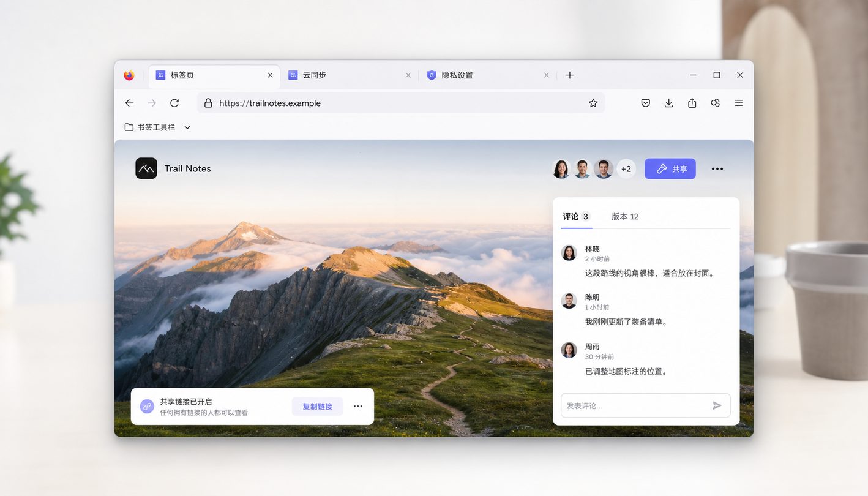The width and height of the screenshot is (868, 496).
Task: Click the browser share icon
Action: pos(692,103)
